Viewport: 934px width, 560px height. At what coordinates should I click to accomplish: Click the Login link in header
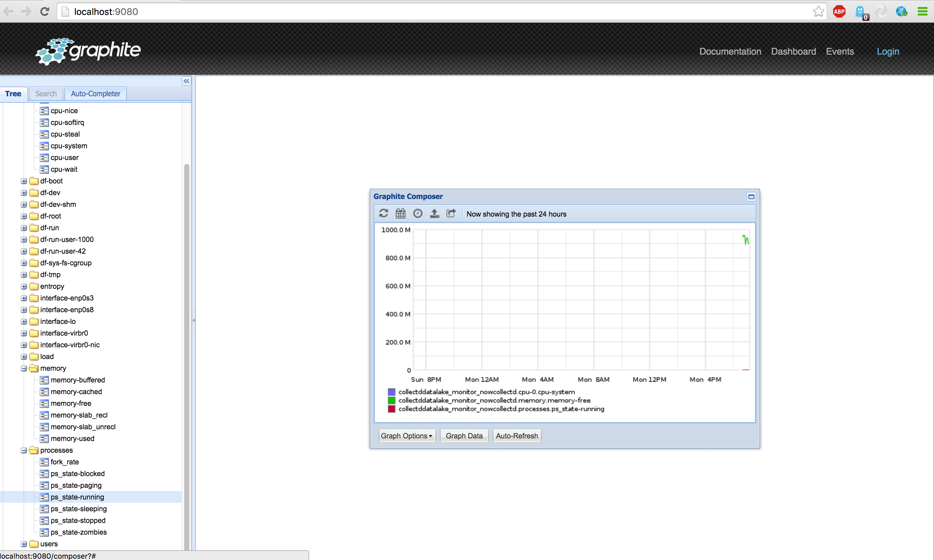click(x=887, y=52)
